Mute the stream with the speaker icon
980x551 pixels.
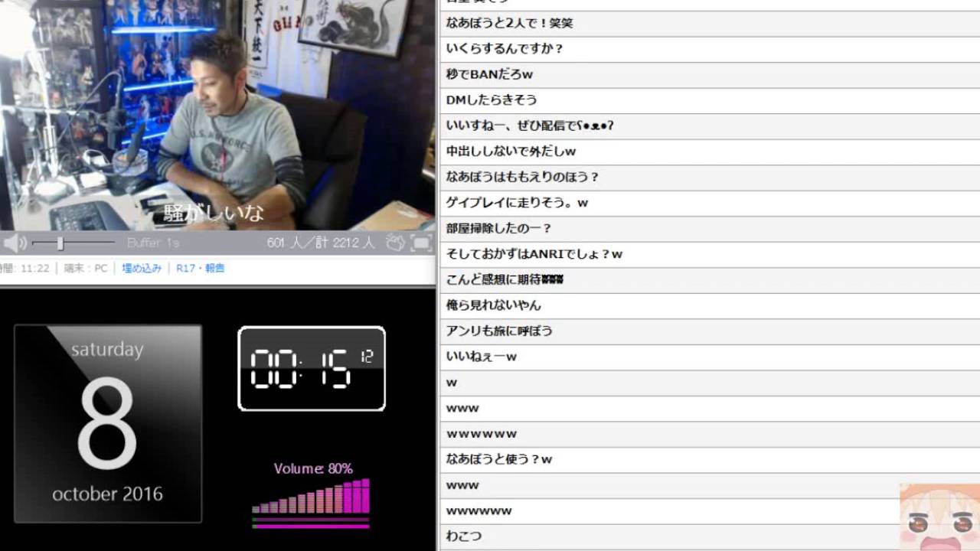coord(15,243)
